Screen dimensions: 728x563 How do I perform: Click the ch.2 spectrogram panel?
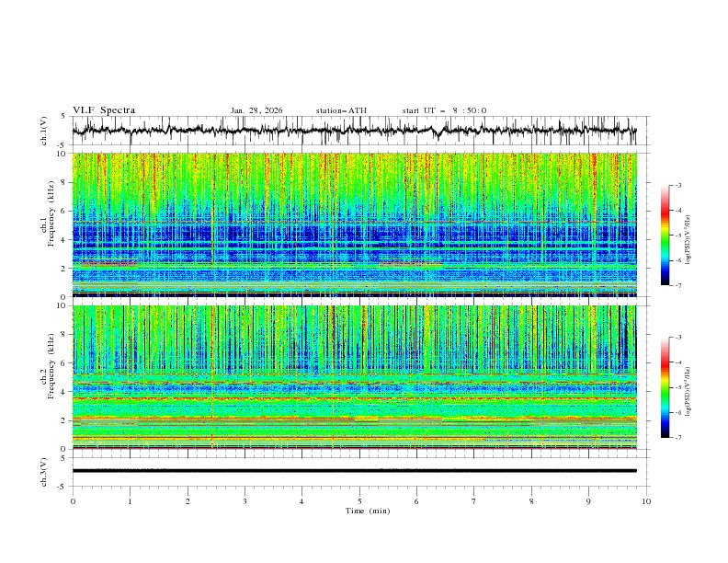tap(355, 377)
